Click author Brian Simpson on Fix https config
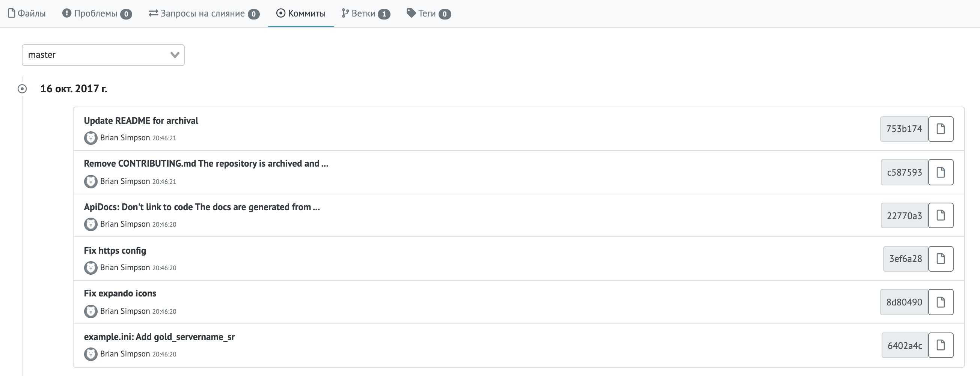The width and height of the screenshot is (980, 376). (125, 268)
